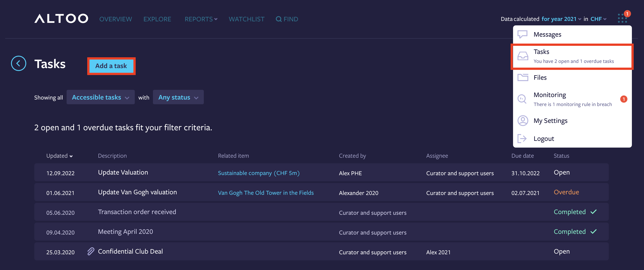Click creator Alex PHE
Screen dimensions: 644x270
(350, 173)
